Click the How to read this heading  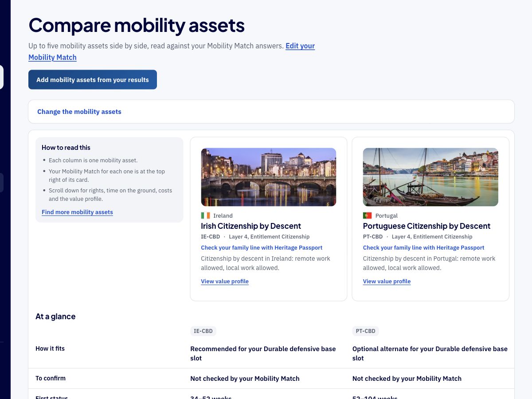(x=66, y=148)
